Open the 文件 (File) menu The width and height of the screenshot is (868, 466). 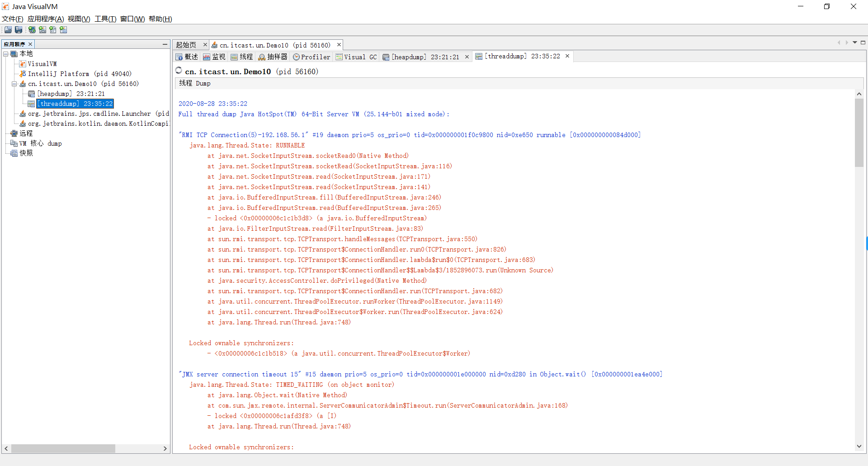click(13, 19)
